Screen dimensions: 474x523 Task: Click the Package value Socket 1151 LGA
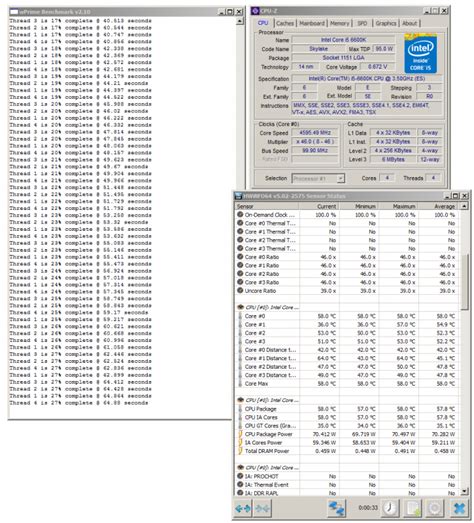click(343, 58)
